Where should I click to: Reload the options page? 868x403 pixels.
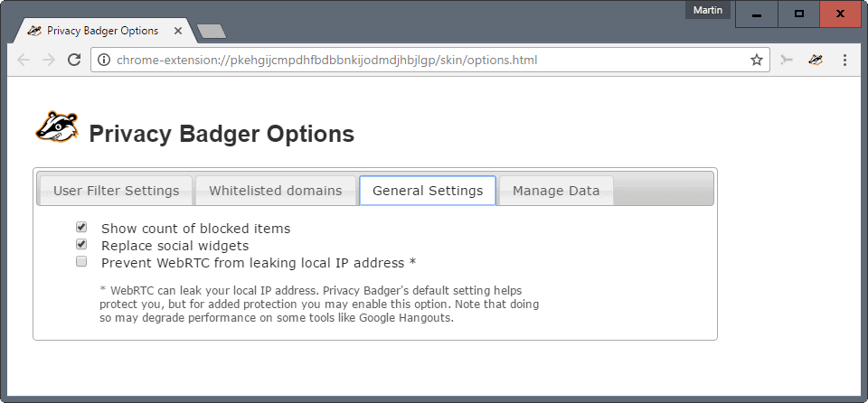click(74, 60)
